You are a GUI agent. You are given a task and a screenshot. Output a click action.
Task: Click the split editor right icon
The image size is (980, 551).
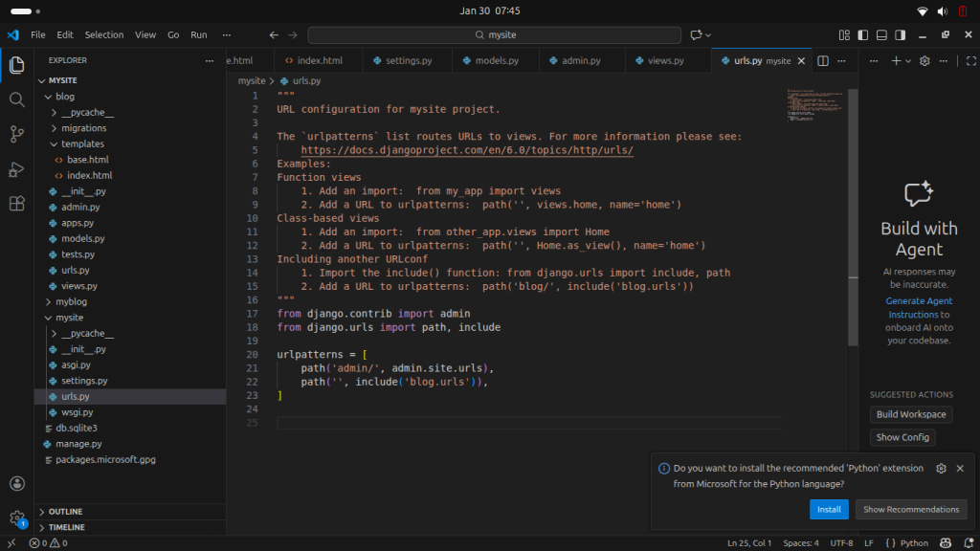tap(821, 61)
